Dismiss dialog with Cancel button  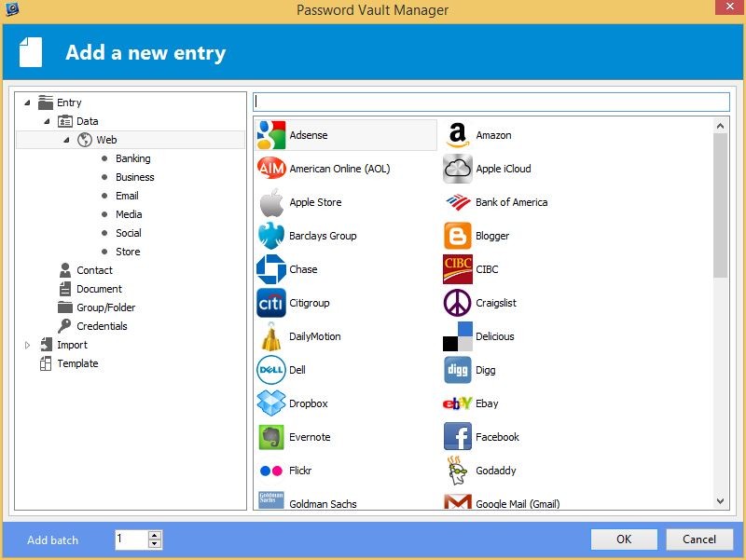[x=698, y=540]
